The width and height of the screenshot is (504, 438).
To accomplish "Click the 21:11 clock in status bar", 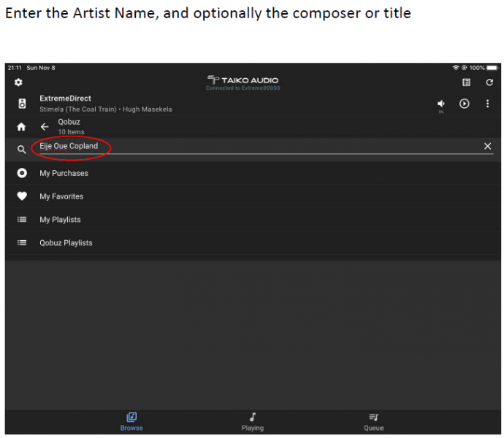I will [15, 68].
